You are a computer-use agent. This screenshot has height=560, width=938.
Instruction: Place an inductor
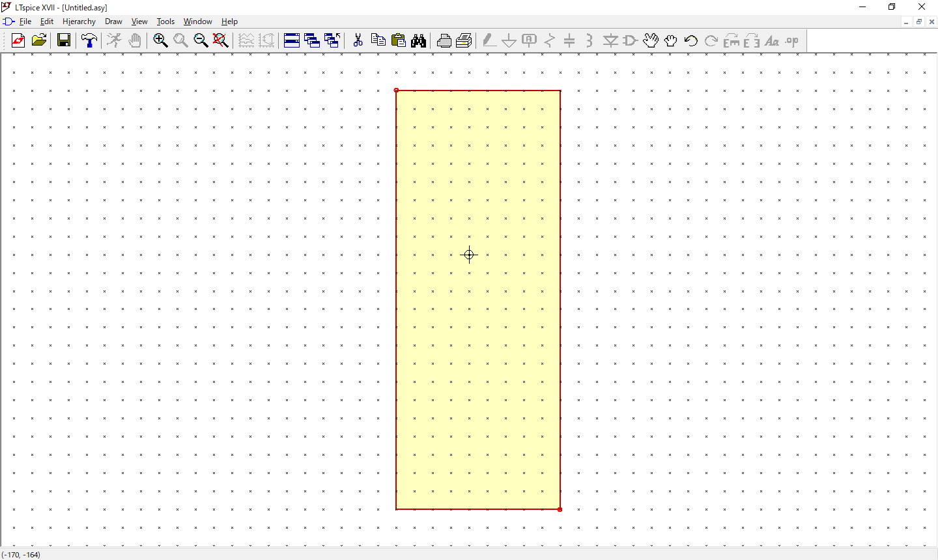(590, 40)
